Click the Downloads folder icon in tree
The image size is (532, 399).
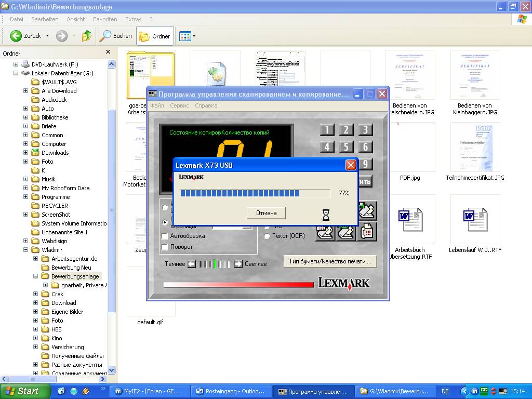[x=35, y=152]
